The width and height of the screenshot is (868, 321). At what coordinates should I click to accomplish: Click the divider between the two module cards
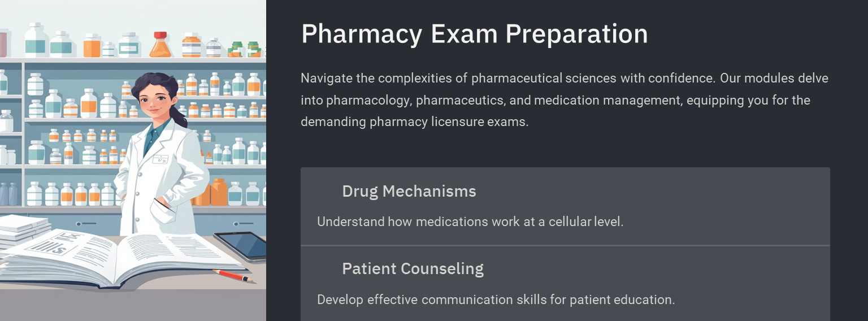565,246
